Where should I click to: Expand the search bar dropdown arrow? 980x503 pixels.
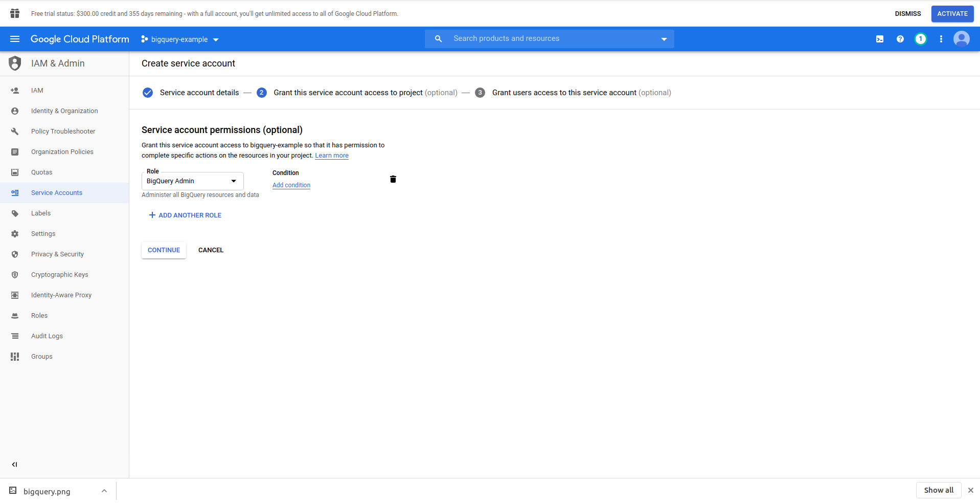tap(664, 39)
